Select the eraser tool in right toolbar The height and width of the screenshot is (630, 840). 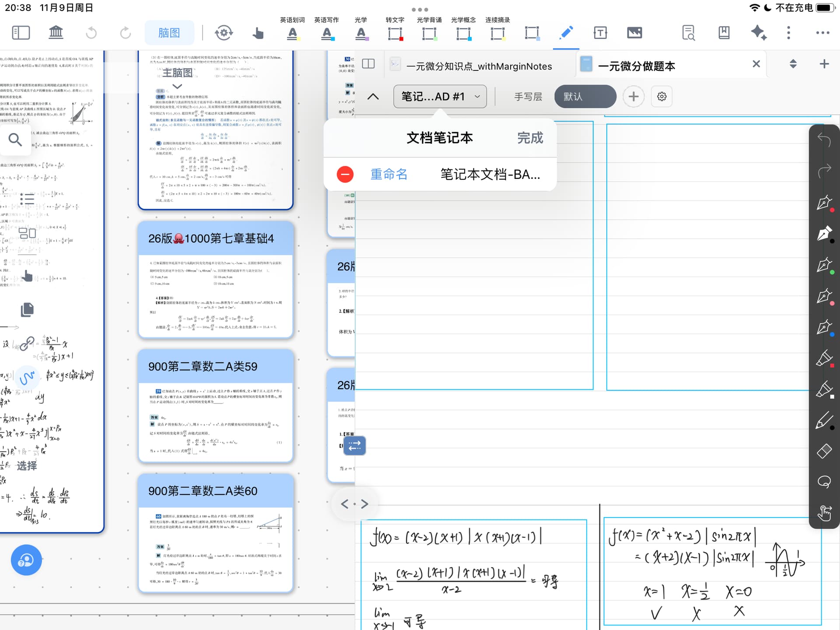click(824, 451)
